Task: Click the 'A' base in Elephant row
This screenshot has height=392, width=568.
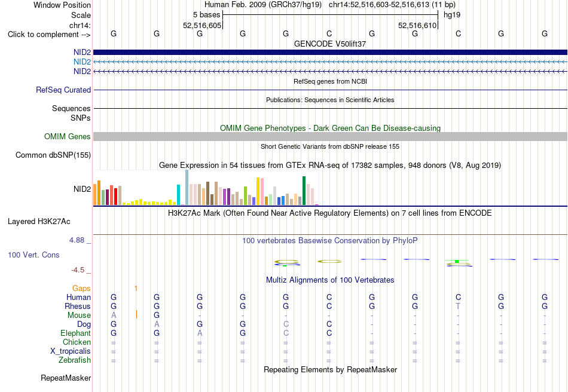Action: (200, 333)
